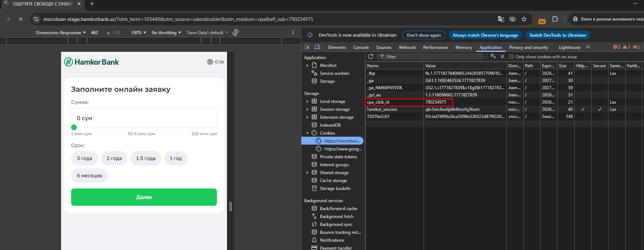
Task: Click the globe language switcher O'zb
Action: coord(216,62)
